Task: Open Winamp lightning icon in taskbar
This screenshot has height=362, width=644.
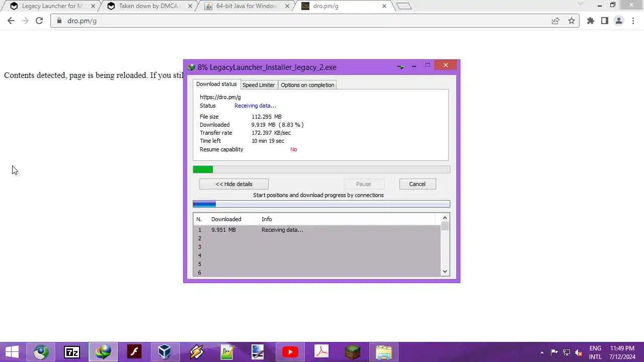Action: coord(196,352)
